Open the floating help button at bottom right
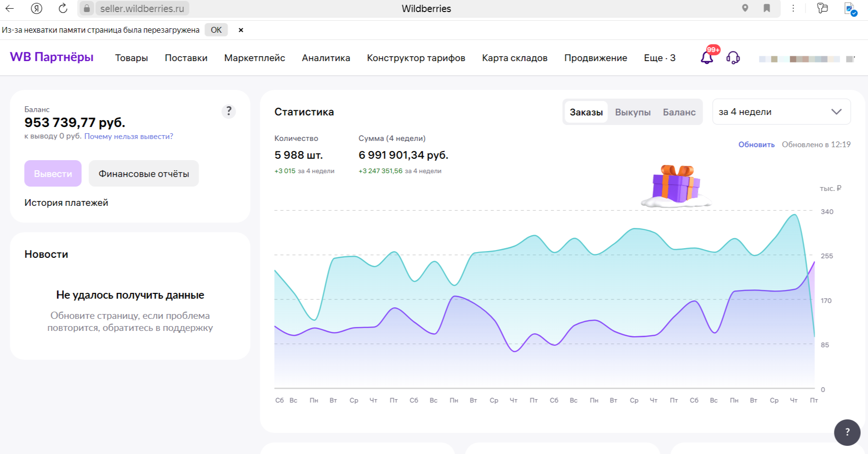868x454 pixels. pos(847,432)
